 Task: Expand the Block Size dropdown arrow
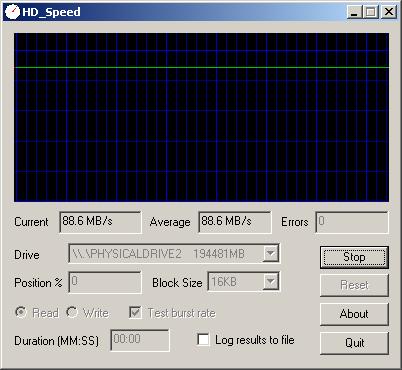click(271, 282)
